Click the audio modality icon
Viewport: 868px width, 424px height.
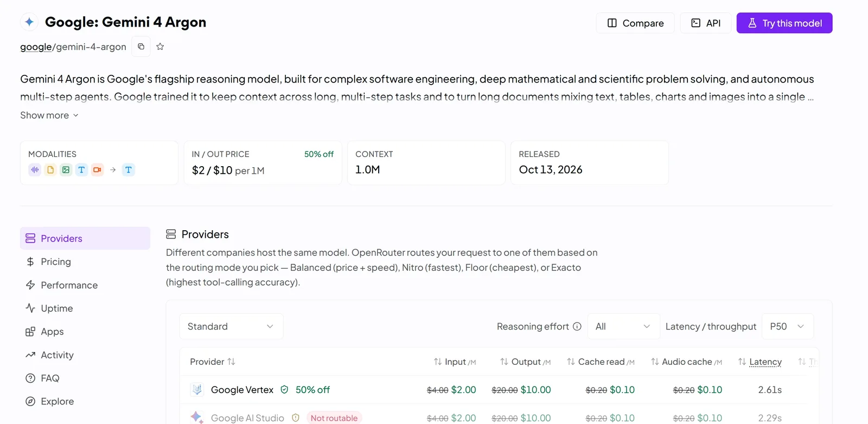click(35, 170)
